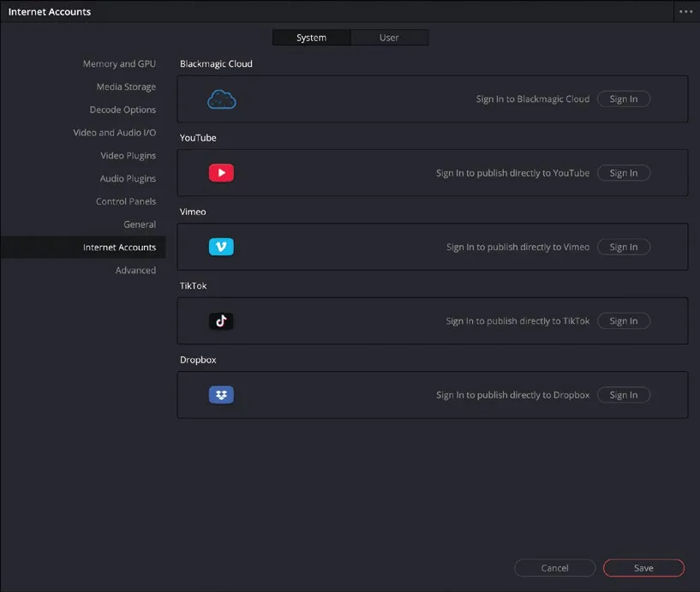Click Sign In for Vimeo
700x592 pixels.
pos(623,247)
